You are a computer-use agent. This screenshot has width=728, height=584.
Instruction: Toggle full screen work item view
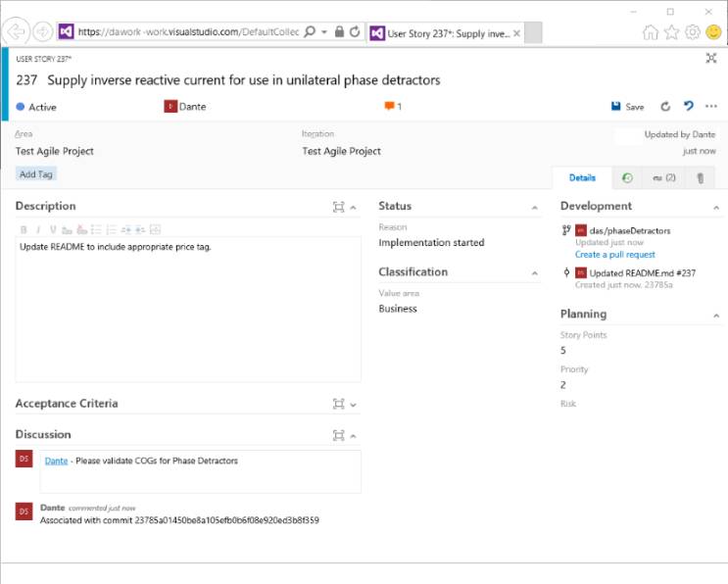710,58
